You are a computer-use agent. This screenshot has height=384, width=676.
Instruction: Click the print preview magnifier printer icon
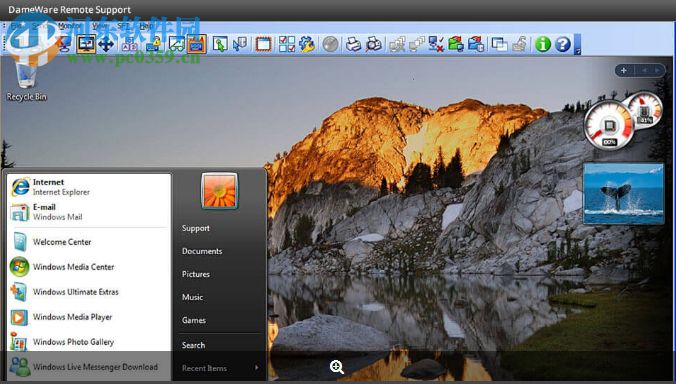click(374, 44)
